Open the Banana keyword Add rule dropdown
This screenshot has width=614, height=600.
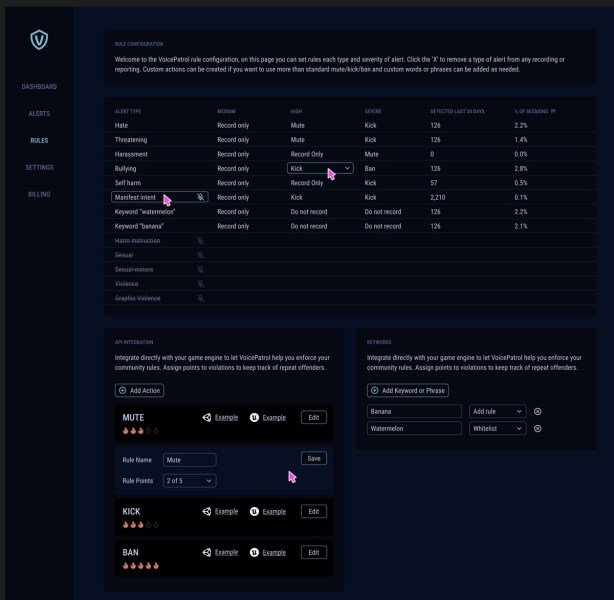497,412
